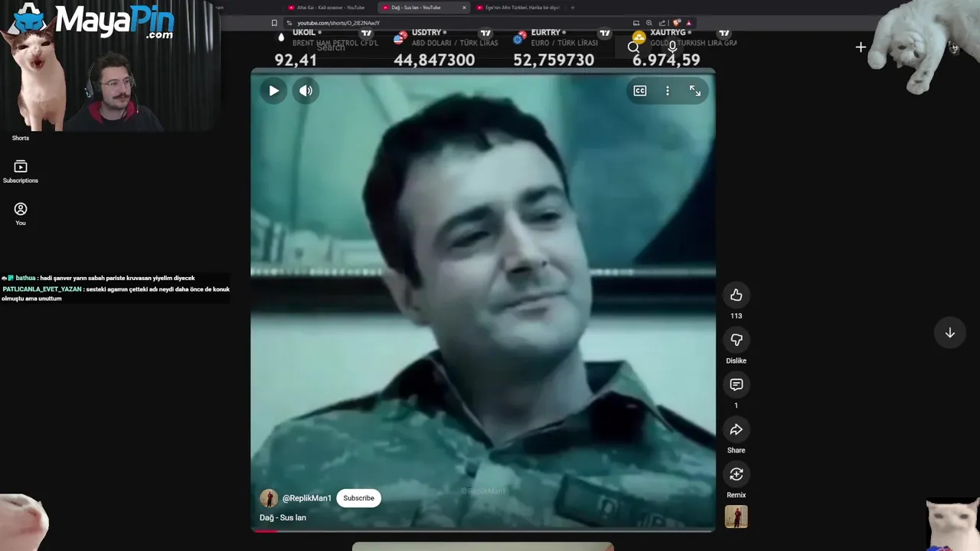Image resolution: width=980 pixels, height=551 pixels.
Task: Click PATLICANLA_EVET_YAZAN's chat message
Action: coord(116,294)
